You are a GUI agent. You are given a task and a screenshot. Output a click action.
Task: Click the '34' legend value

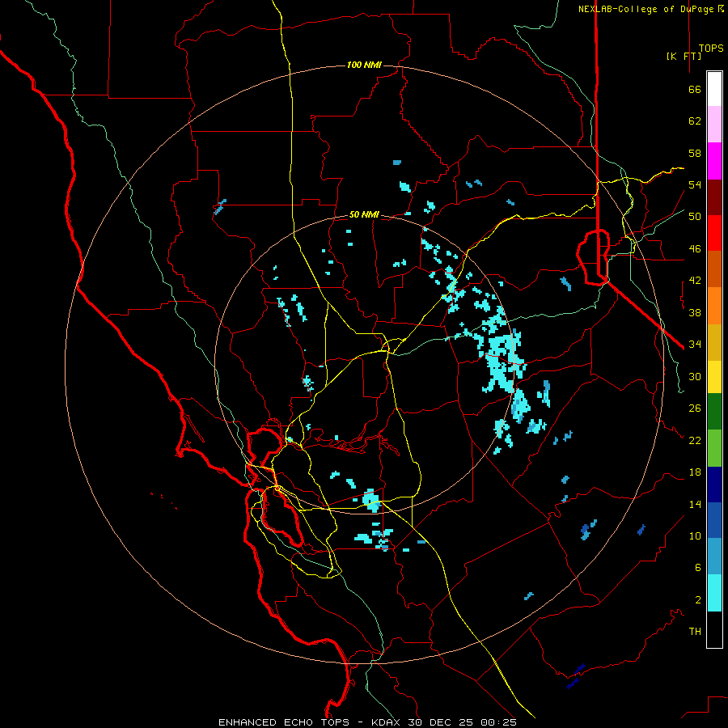[695, 345]
